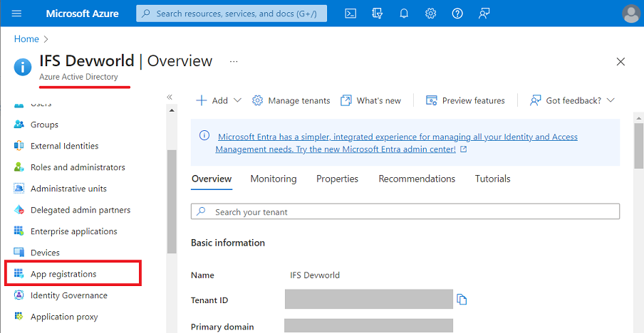Expand the Got feedback dropdown chevron
The image size is (644, 333).
[x=611, y=100]
